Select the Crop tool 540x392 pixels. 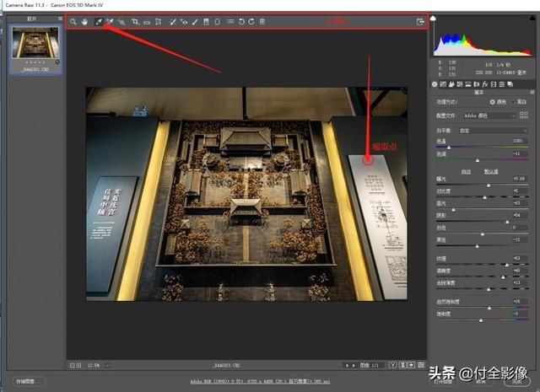click(135, 21)
